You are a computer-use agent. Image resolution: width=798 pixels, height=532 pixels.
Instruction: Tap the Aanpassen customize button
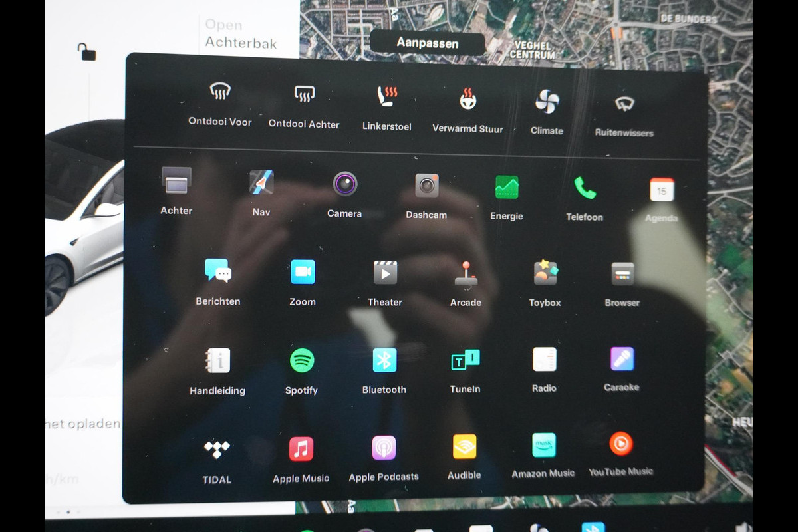(x=428, y=43)
